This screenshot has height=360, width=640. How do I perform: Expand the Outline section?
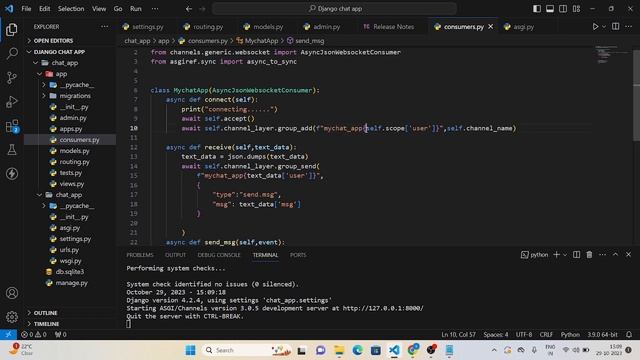pos(45,313)
